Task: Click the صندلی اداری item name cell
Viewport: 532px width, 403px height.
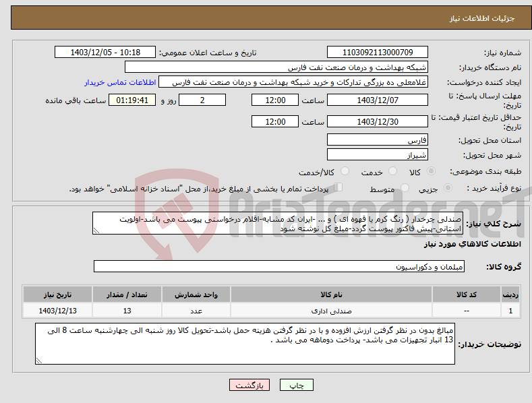Action: (x=332, y=311)
